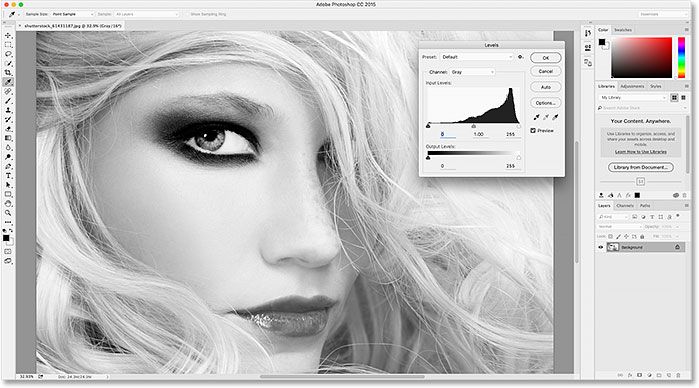699x388 pixels.
Task: Click Auto in the Levels dialog
Action: (546, 87)
